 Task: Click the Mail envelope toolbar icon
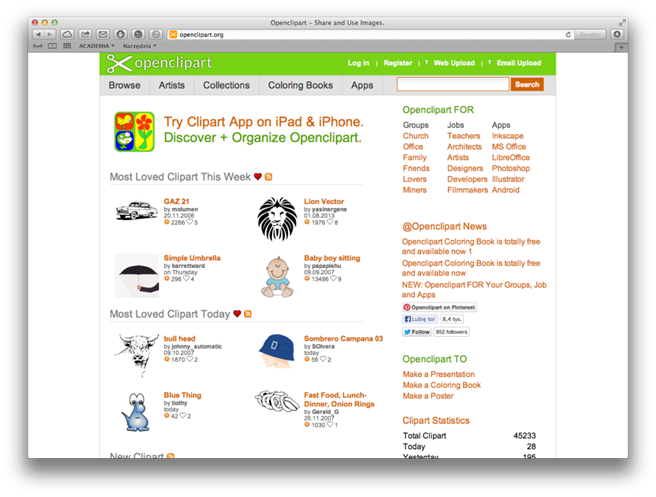pyautogui.click(x=103, y=34)
